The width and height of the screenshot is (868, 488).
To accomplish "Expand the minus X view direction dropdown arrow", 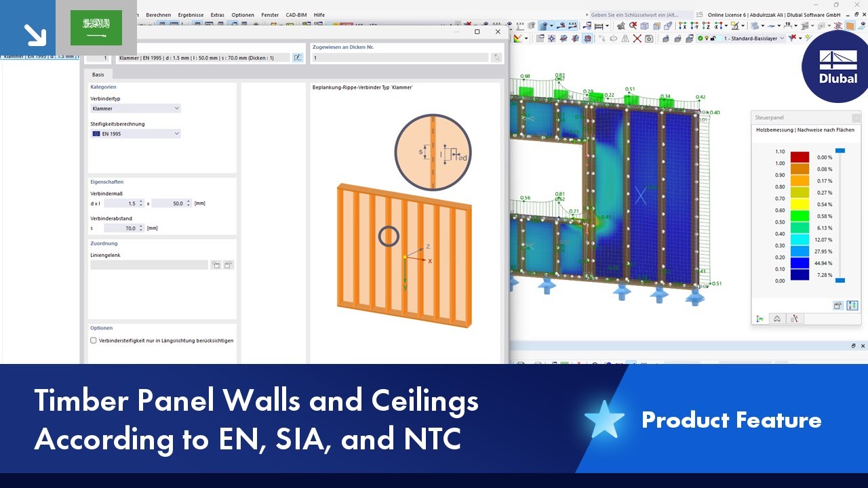I will (x=726, y=26).
